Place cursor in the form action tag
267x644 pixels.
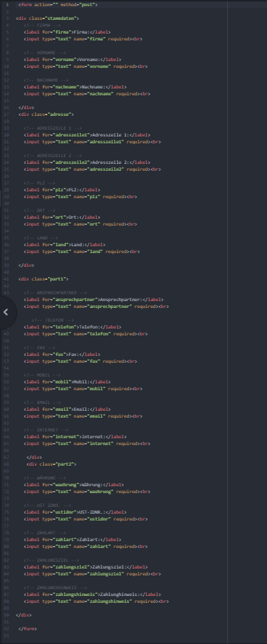point(58,5)
